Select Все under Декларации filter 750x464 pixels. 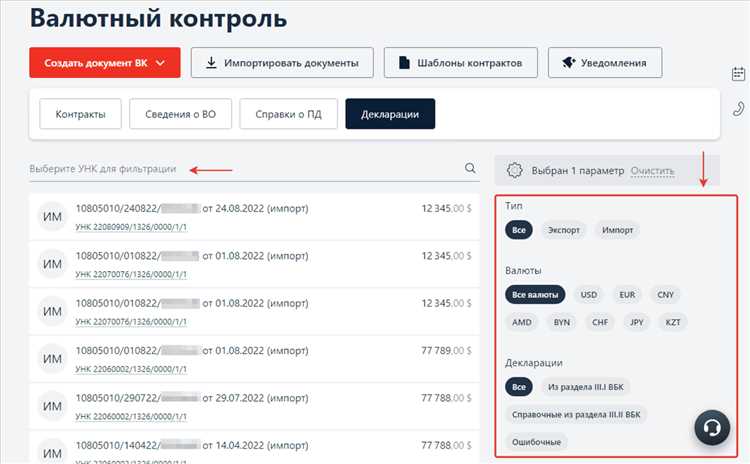point(519,387)
